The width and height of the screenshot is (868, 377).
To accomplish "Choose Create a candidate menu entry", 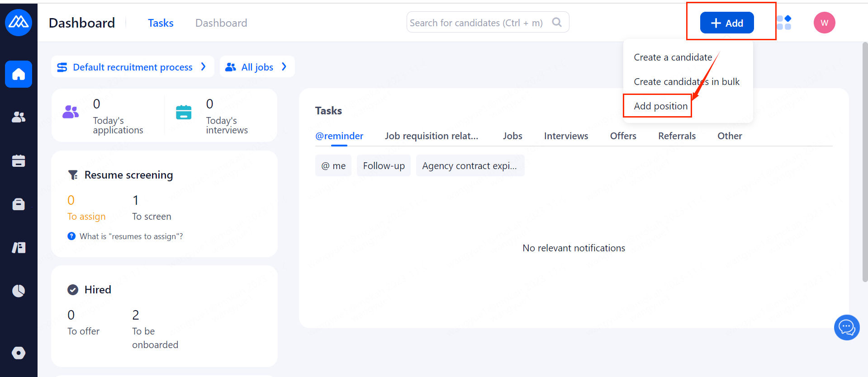I will (x=673, y=57).
